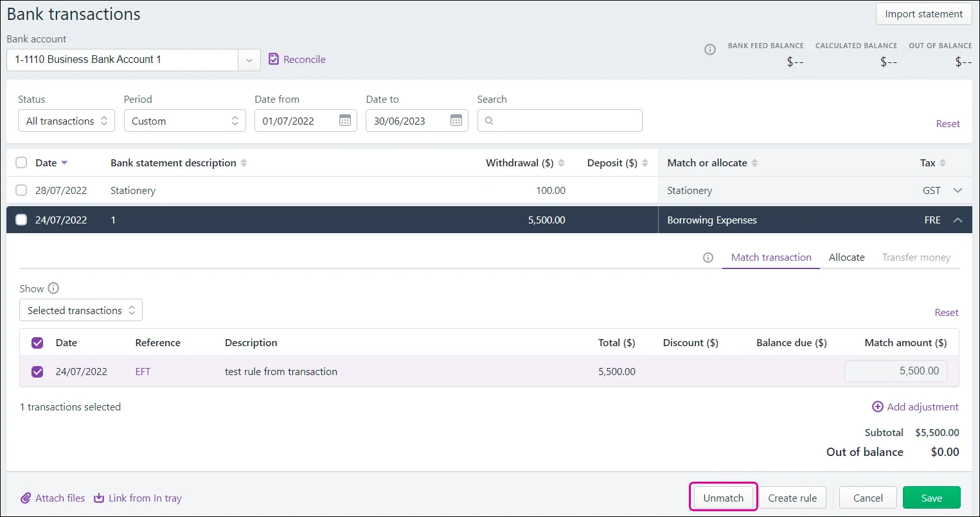Click the Stationery allocation cell
This screenshot has height=517, width=980.
[x=690, y=190]
